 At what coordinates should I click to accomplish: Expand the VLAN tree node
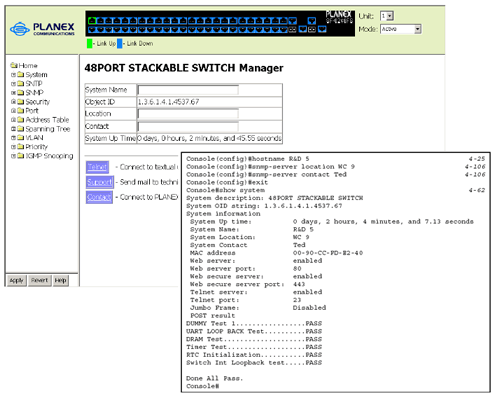pos(13,137)
